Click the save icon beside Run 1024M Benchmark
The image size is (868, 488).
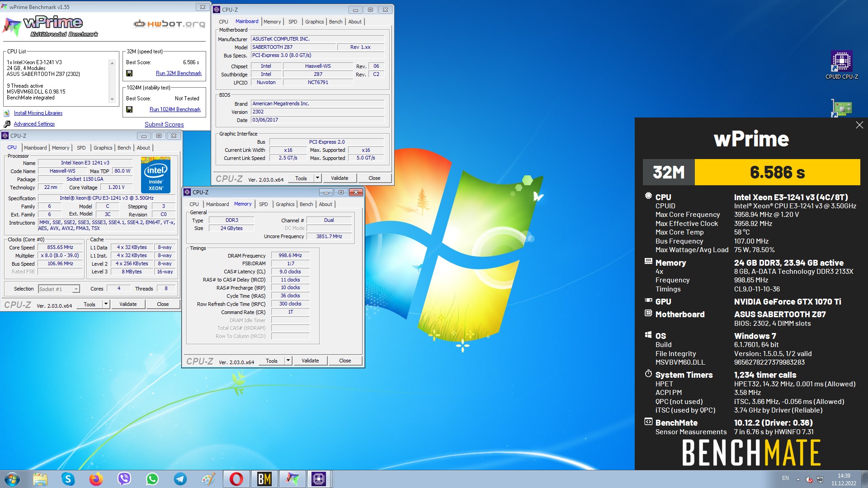click(x=129, y=109)
